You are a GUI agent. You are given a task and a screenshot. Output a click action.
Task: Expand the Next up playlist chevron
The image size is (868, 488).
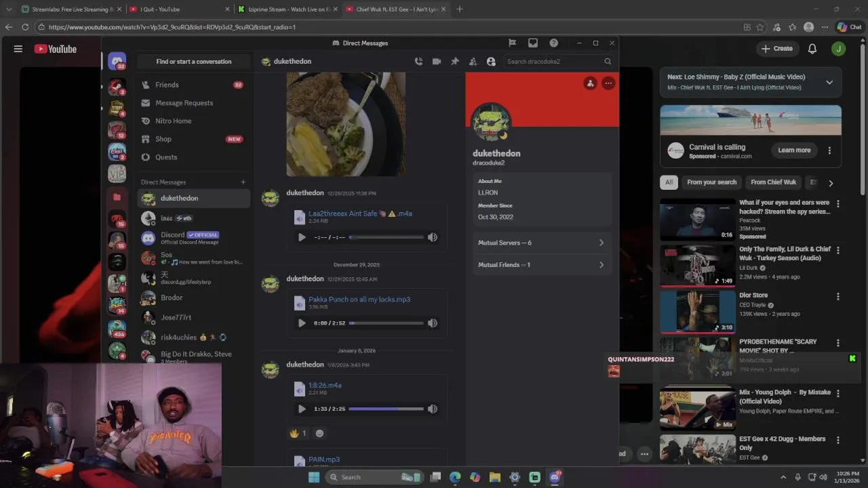click(x=829, y=82)
